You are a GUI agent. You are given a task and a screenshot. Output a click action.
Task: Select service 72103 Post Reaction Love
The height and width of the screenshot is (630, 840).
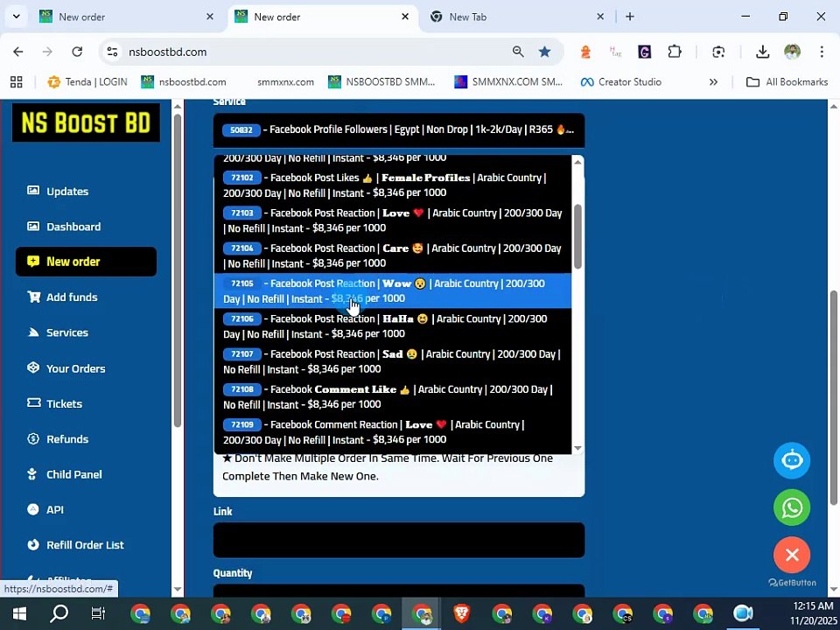coord(393,220)
